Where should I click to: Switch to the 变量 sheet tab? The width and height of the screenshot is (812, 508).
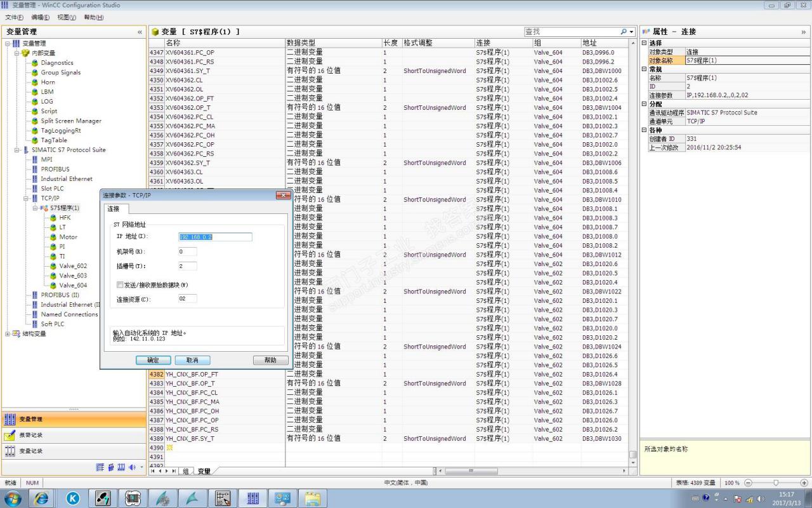click(x=204, y=471)
